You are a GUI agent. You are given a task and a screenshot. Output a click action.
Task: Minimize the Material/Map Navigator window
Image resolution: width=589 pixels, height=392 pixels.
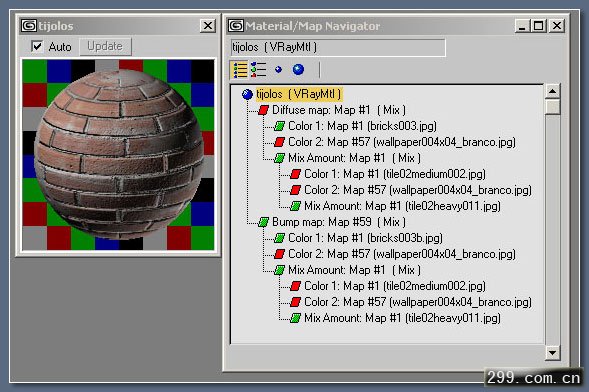(522, 26)
